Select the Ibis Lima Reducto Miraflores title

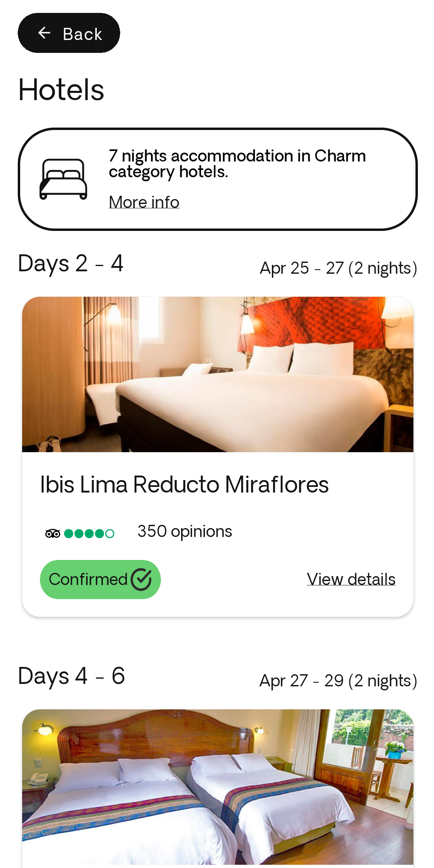coord(184,484)
